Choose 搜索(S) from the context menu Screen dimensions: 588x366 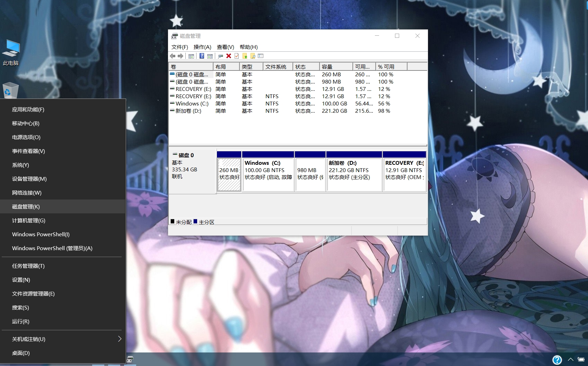63,308
